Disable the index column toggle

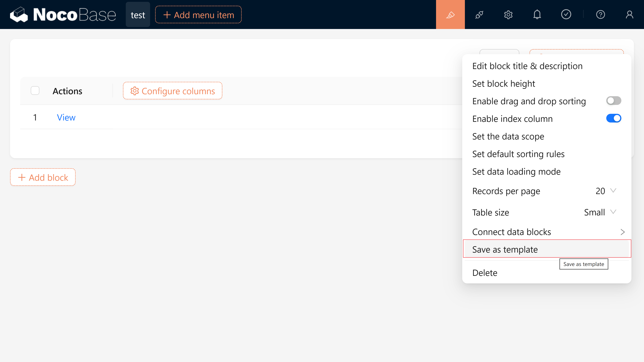(613, 118)
